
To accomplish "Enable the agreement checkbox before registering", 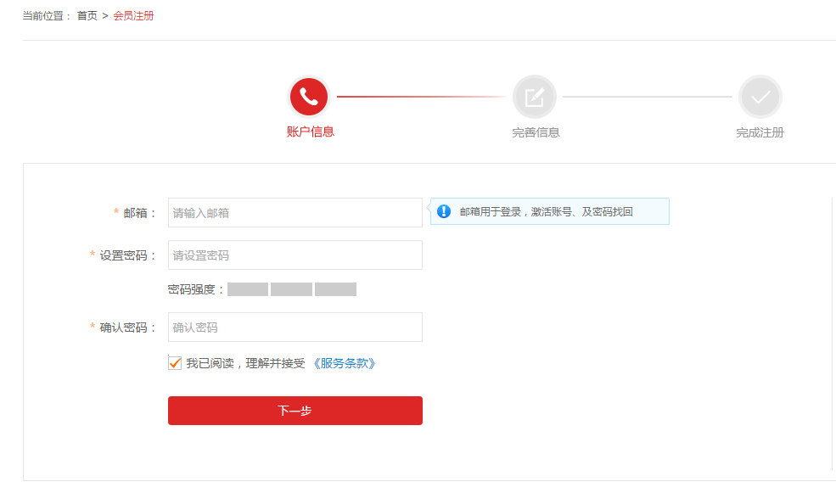I will (x=176, y=362).
